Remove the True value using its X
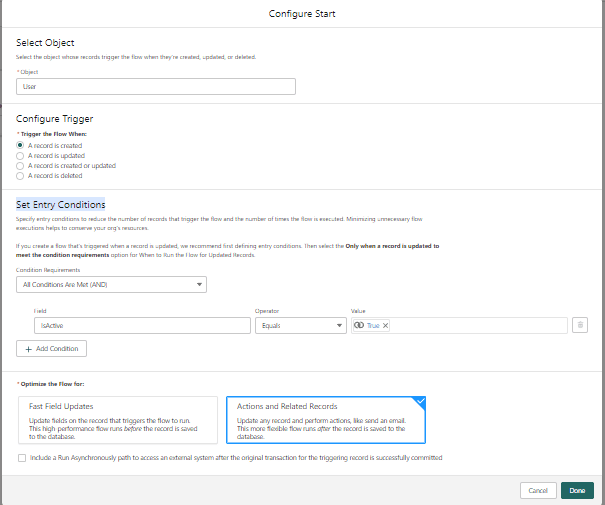The width and height of the screenshot is (605, 505). [x=385, y=325]
